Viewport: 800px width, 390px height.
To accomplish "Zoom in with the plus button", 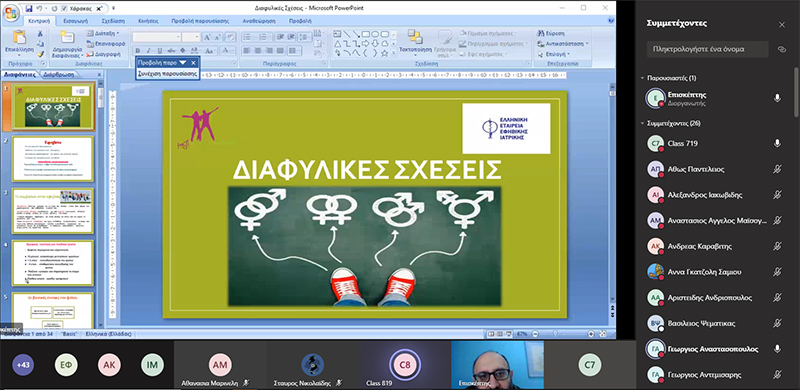I will (x=591, y=334).
